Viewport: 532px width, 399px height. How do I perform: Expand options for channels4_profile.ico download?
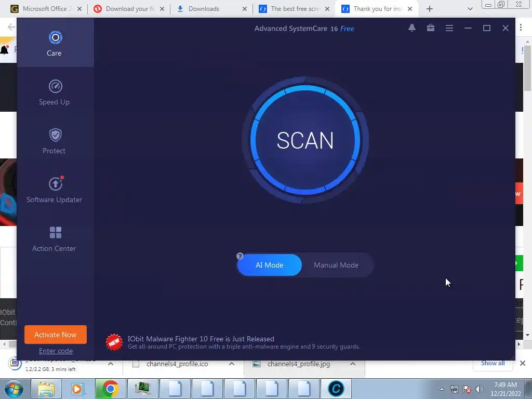[232, 364]
